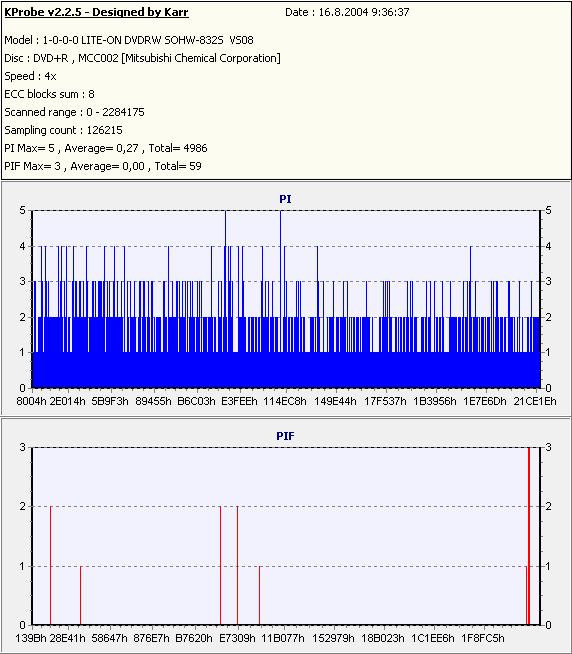Click the tall red PIF spike reaching 3
Viewport: 572px width, 654px height.
(529, 536)
